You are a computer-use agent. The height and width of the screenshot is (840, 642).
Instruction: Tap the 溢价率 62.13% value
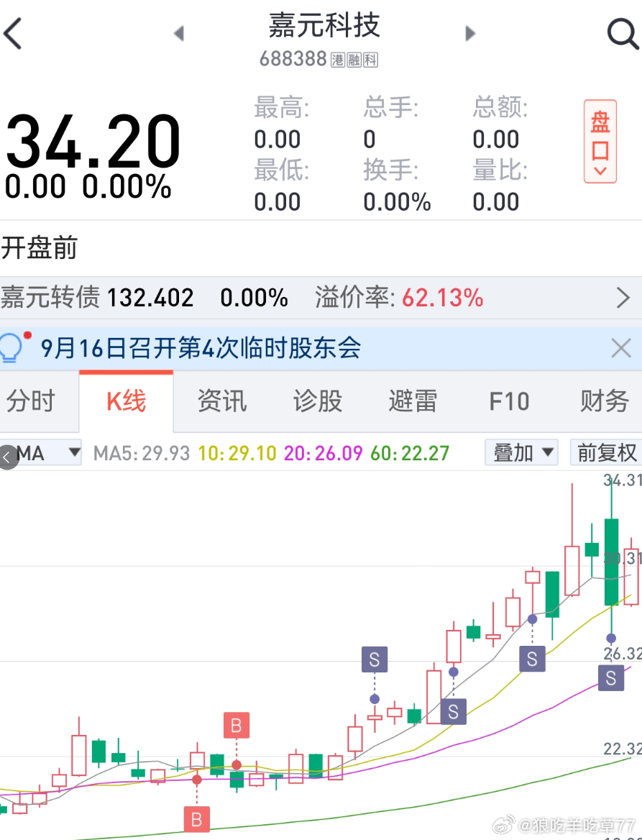400,298
